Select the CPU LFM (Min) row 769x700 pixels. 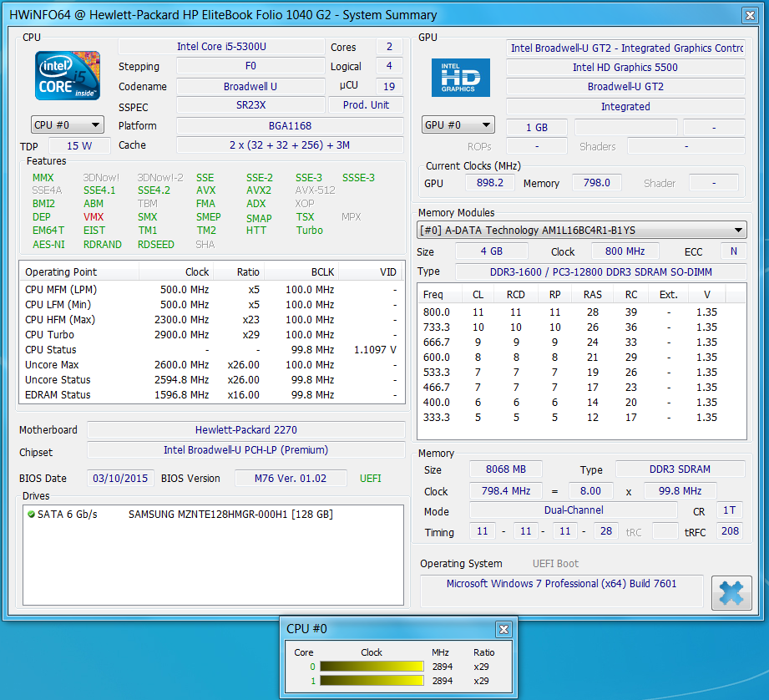pyautogui.click(x=211, y=305)
